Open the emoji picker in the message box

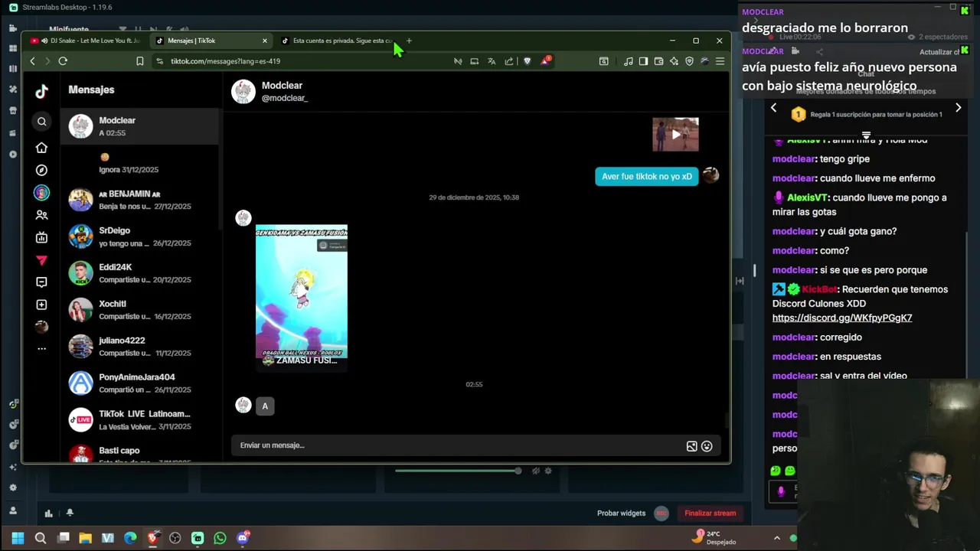pyautogui.click(x=707, y=446)
